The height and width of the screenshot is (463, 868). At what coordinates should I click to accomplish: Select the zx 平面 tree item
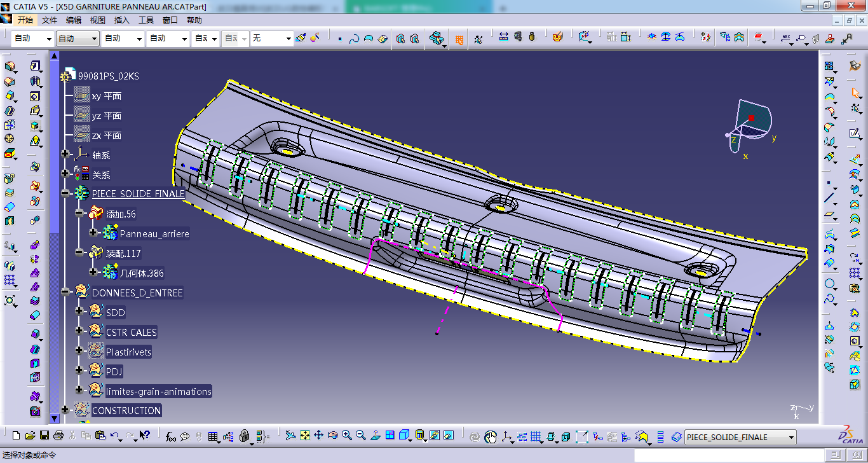click(x=107, y=135)
